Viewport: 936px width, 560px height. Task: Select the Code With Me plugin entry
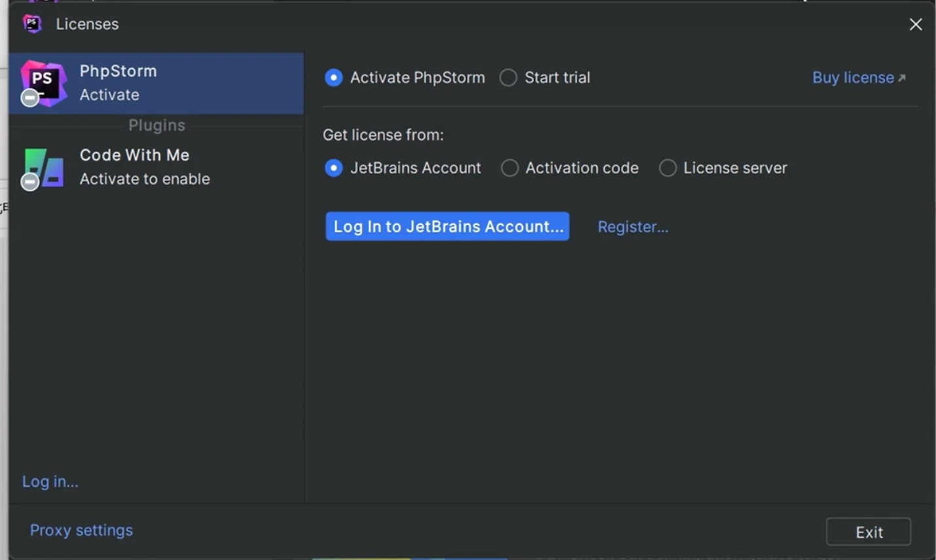click(156, 167)
